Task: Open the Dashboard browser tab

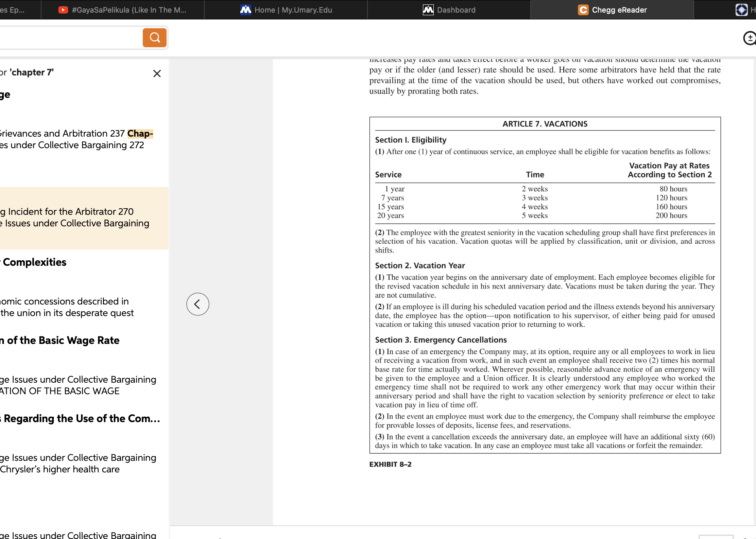Action: (449, 10)
